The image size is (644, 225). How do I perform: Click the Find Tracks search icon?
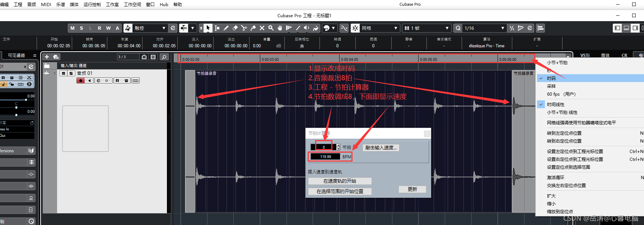click(164, 57)
